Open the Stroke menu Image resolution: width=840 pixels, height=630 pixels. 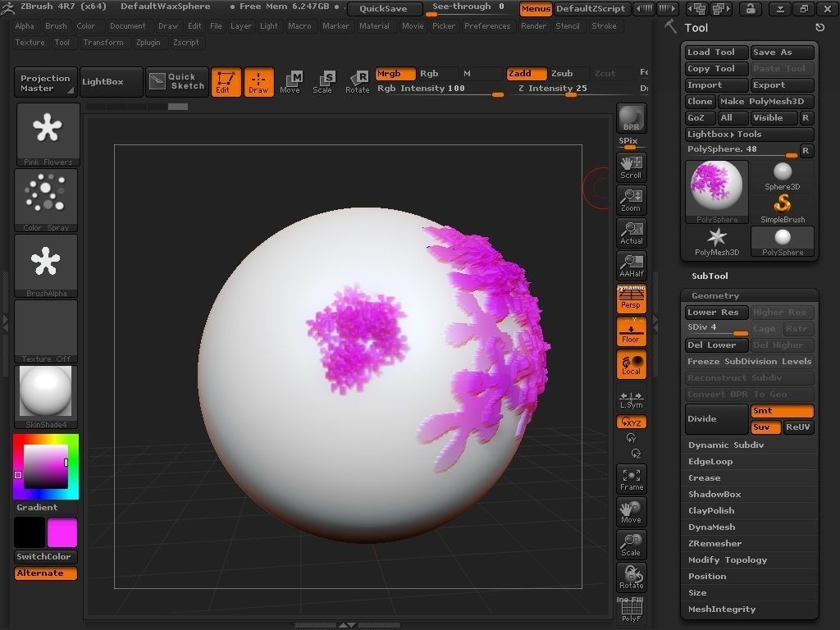(604, 25)
